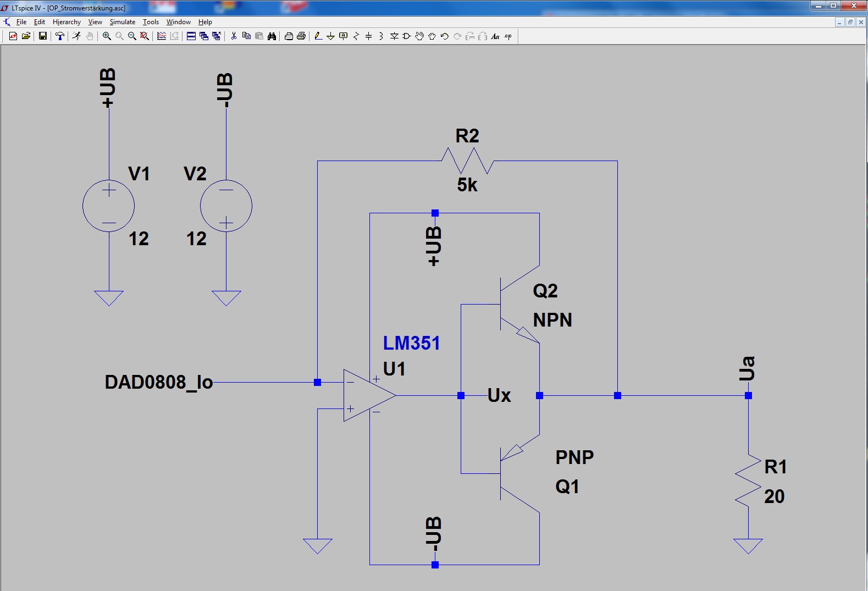Open the Help menu
This screenshot has width=868, height=591.
[x=205, y=22]
